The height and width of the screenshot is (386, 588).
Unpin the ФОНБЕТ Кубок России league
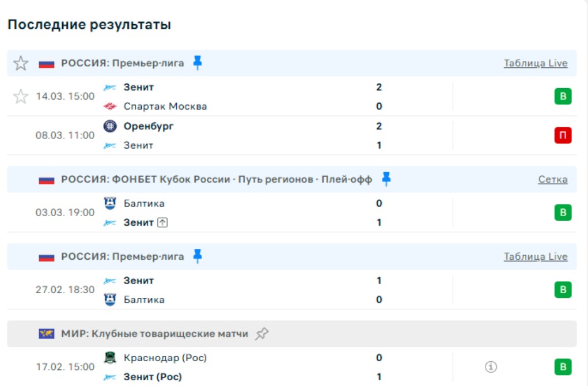point(386,179)
